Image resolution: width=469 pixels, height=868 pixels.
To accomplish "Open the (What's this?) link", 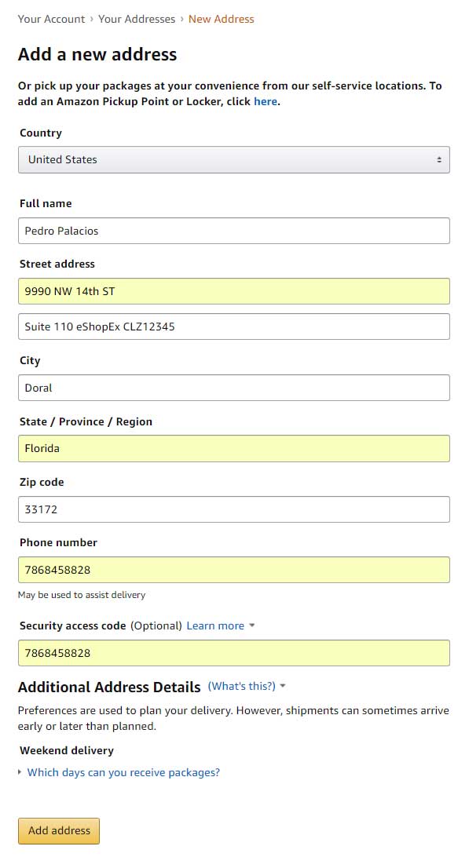I will coord(242,686).
